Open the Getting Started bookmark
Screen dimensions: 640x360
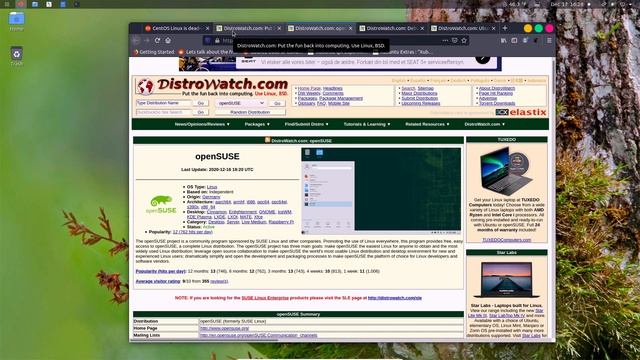pos(154,52)
